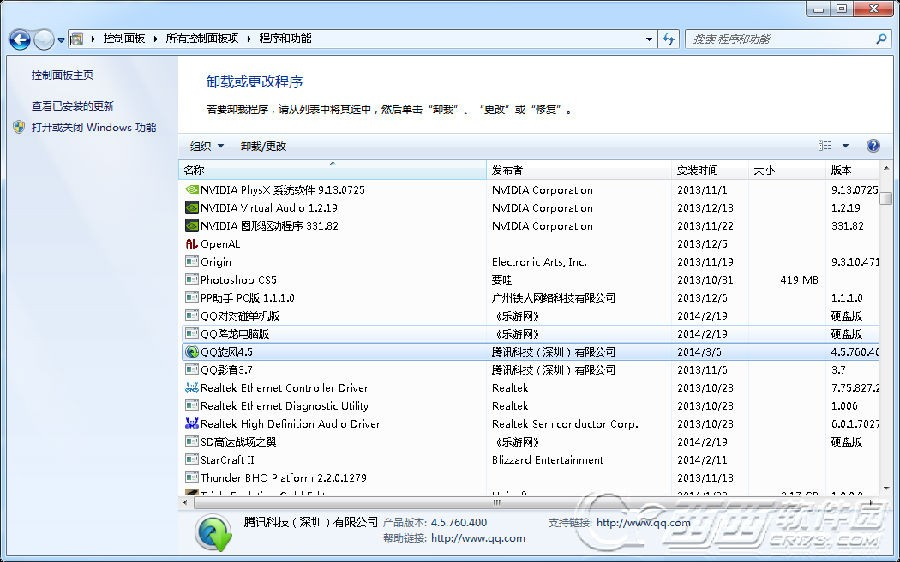Click the search magnifier icon
The width and height of the screenshot is (900, 562).
tap(881, 39)
